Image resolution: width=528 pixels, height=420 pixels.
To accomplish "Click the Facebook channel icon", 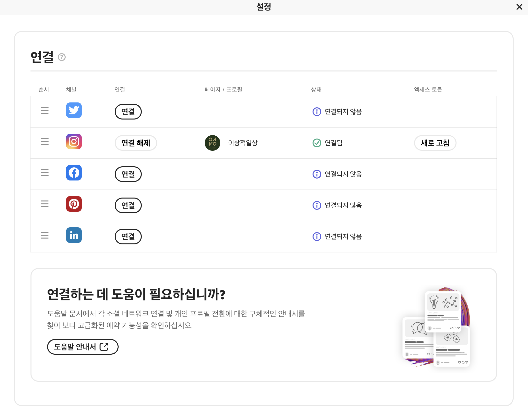I will pyautogui.click(x=74, y=172).
